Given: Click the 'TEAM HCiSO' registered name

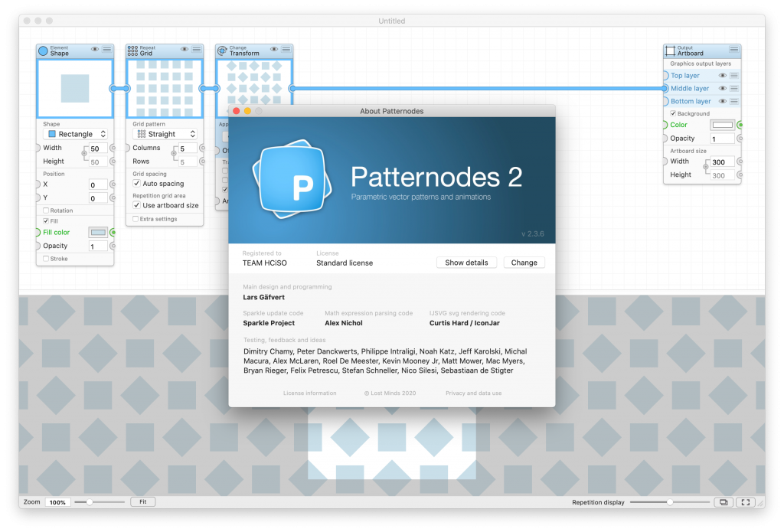Looking at the screenshot, I should click(x=264, y=263).
